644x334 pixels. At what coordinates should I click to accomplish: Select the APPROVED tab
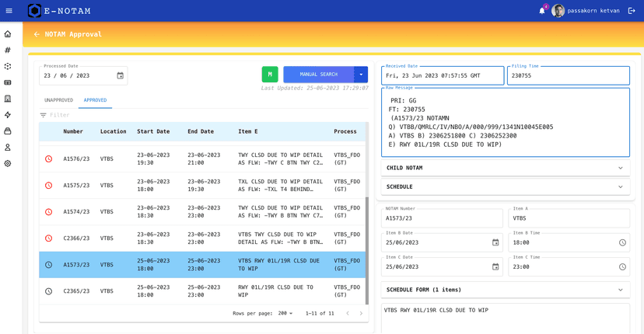95,100
